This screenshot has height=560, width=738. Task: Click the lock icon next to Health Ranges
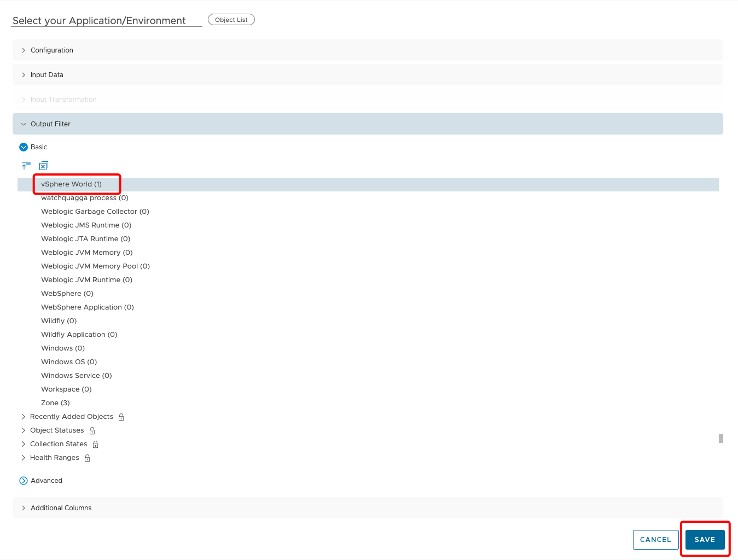(x=87, y=458)
